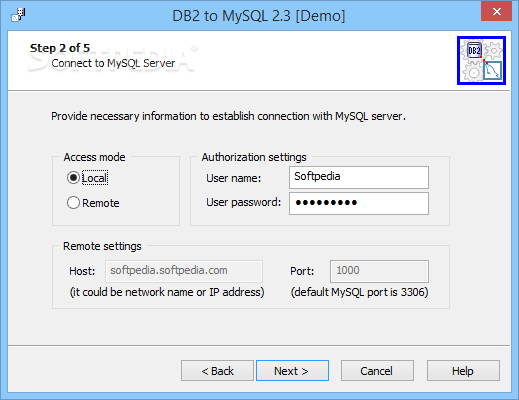This screenshot has height=400, width=519.
Task: Click the disabled Host input field
Action: click(184, 271)
